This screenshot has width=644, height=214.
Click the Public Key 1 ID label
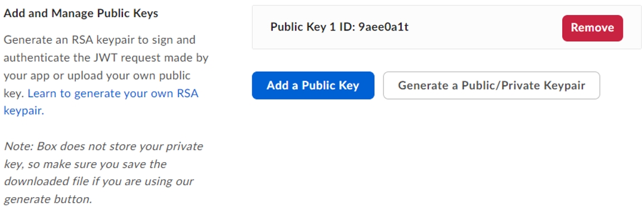[x=313, y=27]
